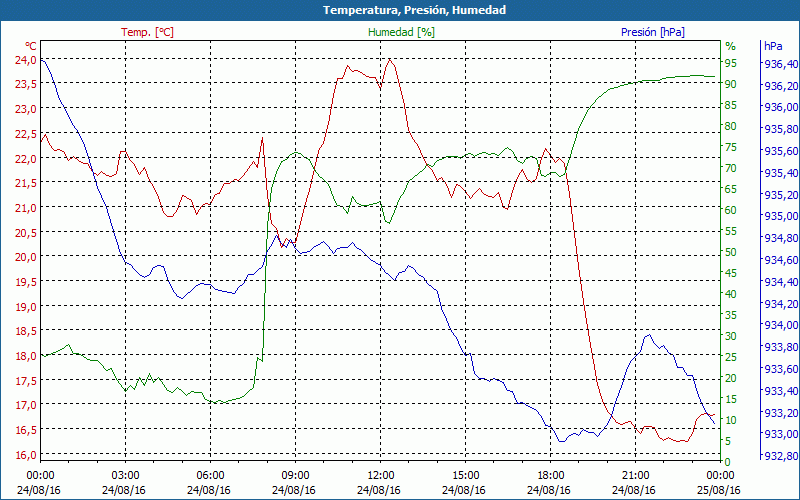Click the 85 humidity axis value
The image size is (800, 500).
click(x=731, y=105)
